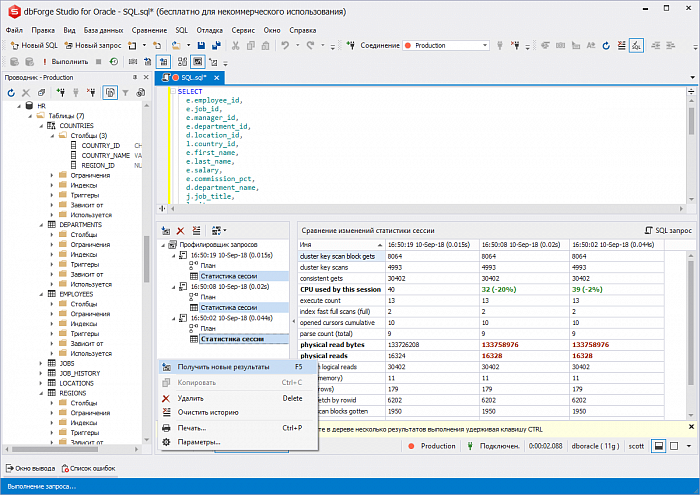Click the CPU used by this session row

(x=481, y=290)
